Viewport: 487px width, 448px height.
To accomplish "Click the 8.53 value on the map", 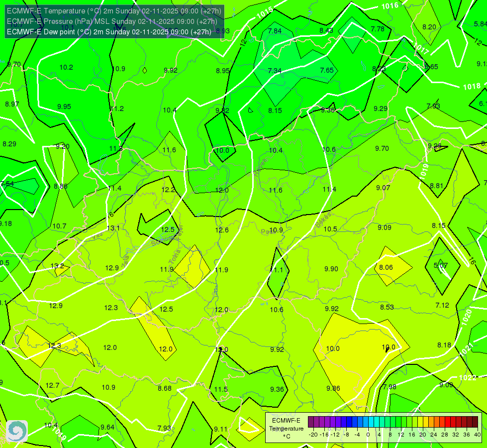I will (387, 307).
